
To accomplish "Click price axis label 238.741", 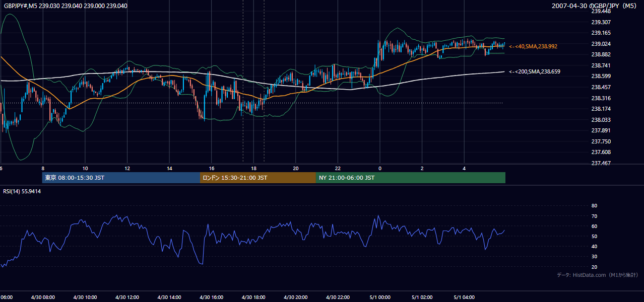I will tap(601, 65).
